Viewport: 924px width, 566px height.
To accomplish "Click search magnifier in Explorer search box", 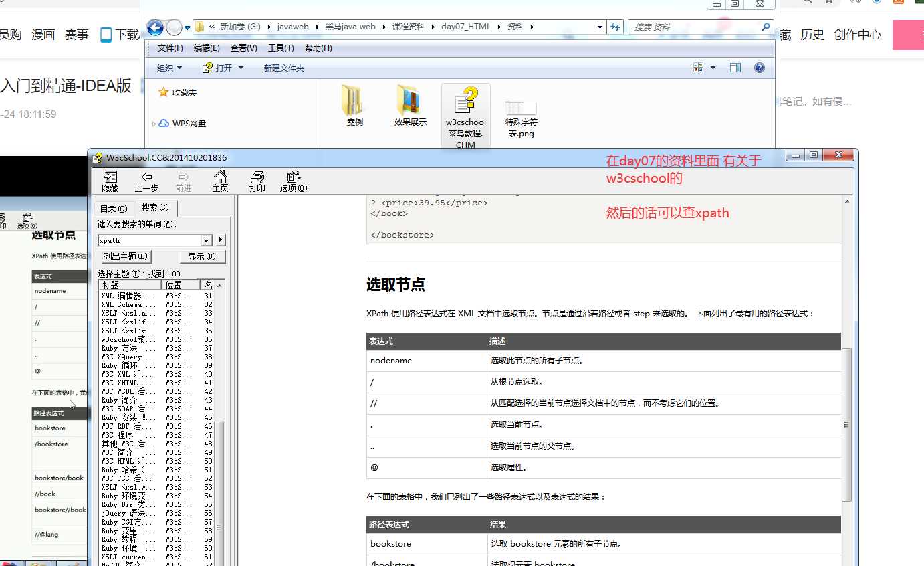I will pos(766,27).
